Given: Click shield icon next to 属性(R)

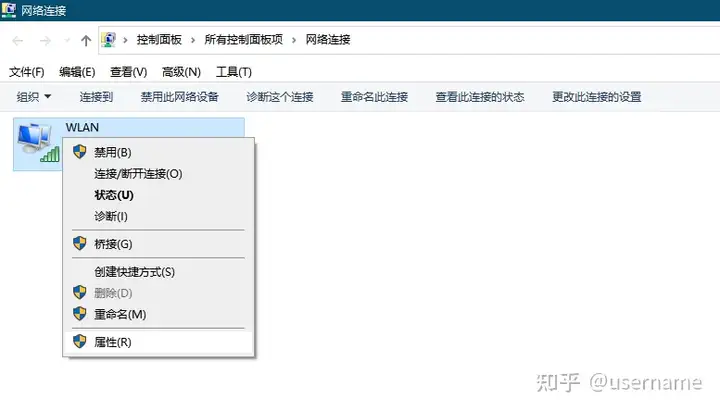Looking at the screenshot, I should pos(79,341).
